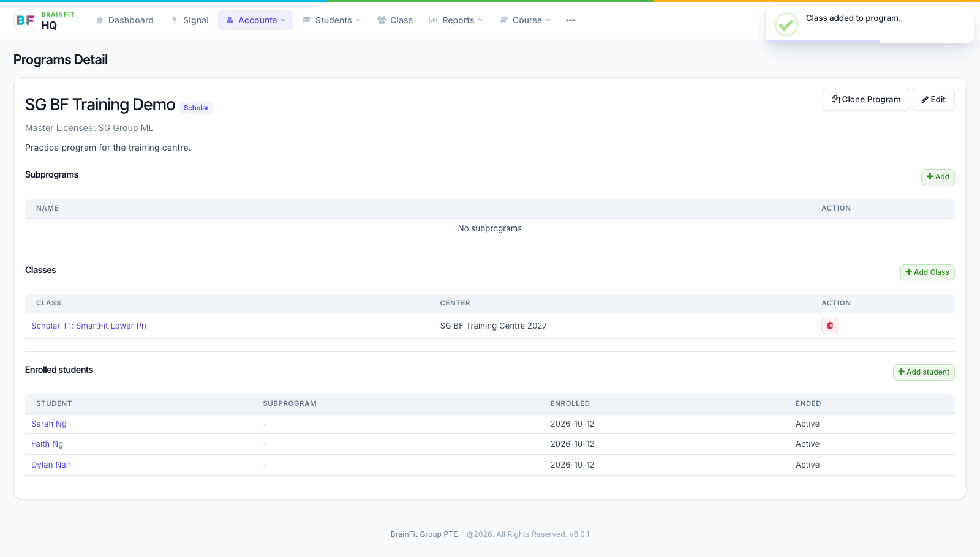Image resolution: width=980 pixels, height=557 pixels.
Task: Click the Edit program button
Action: coord(933,99)
